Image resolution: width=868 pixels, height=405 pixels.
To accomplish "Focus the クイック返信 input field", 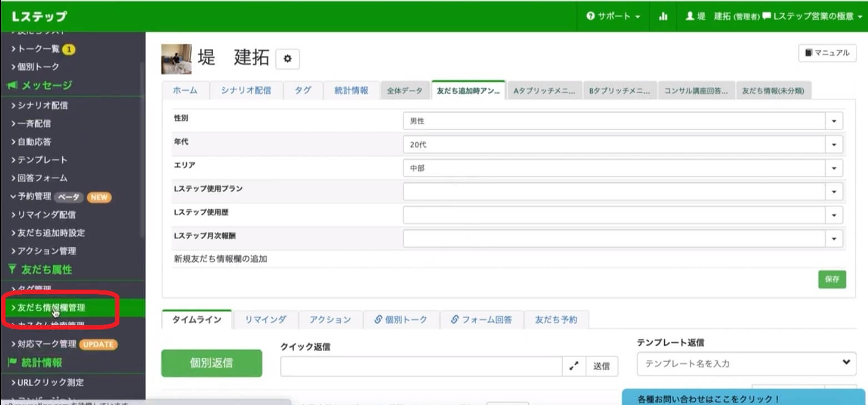I will coord(422,366).
